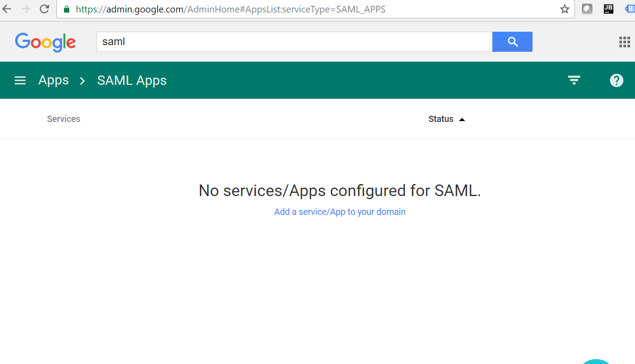Viewport: 635px width, 364px height.
Task: Collapse the Status column sorting
Action: click(462, 119)
